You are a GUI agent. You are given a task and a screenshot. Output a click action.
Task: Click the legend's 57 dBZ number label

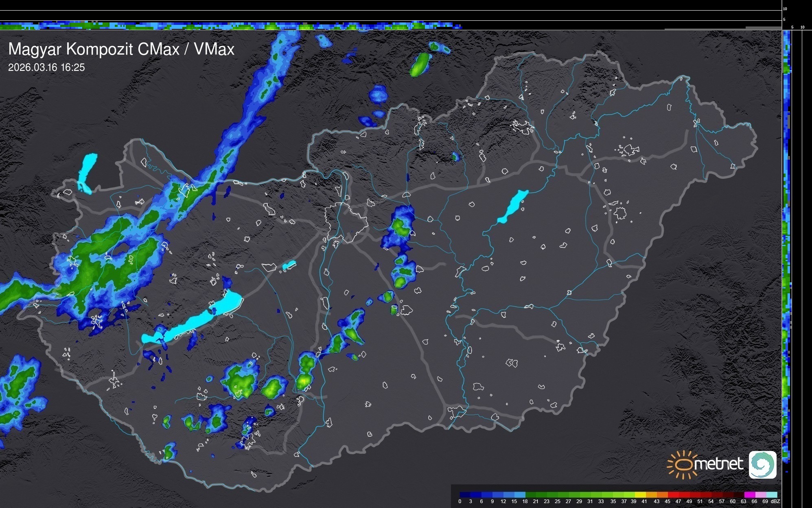[x=722, y=501]
